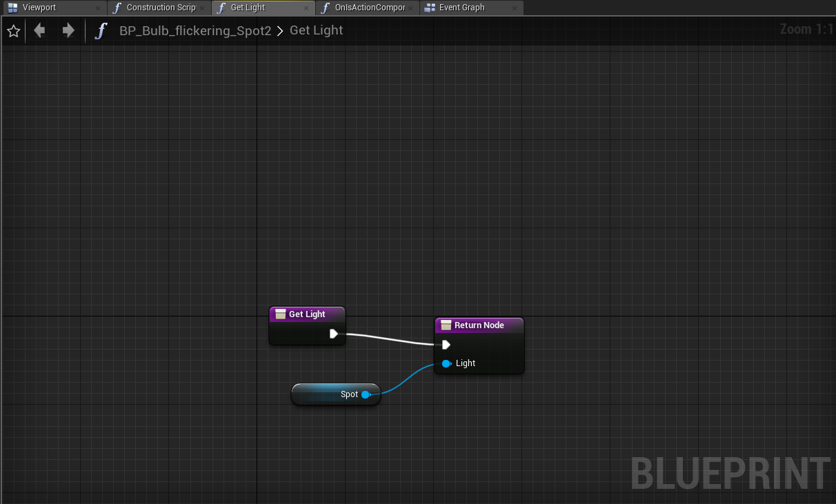
Task: Click the function icon in the breadcrumb
Action: point(101,31)
